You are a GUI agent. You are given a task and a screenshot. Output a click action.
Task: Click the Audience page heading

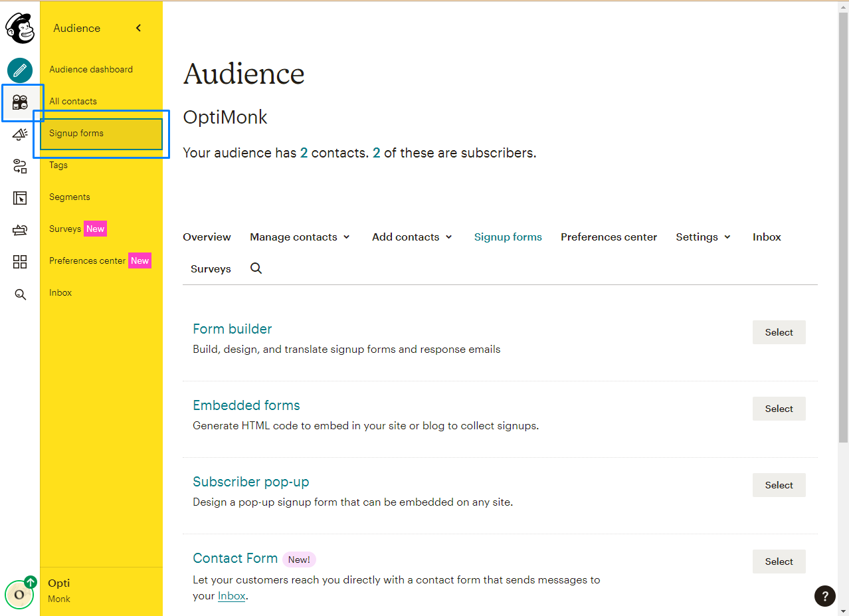pos(244,73)
